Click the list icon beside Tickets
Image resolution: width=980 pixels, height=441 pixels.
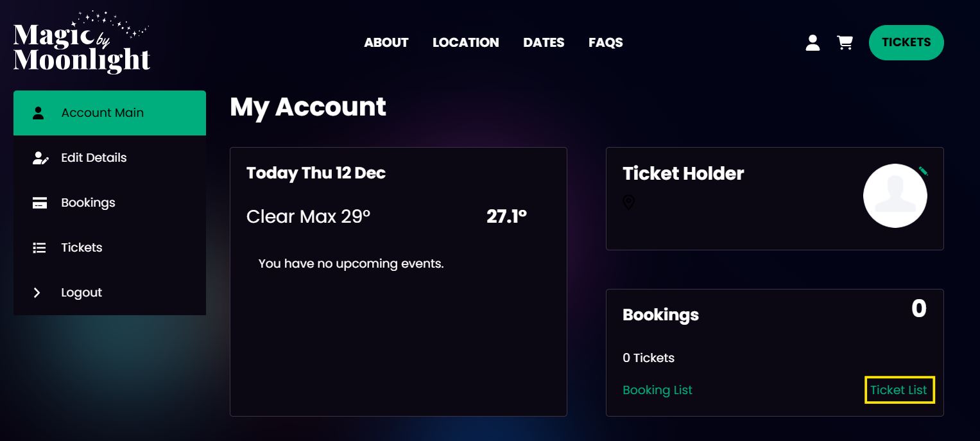click(39, 248)
